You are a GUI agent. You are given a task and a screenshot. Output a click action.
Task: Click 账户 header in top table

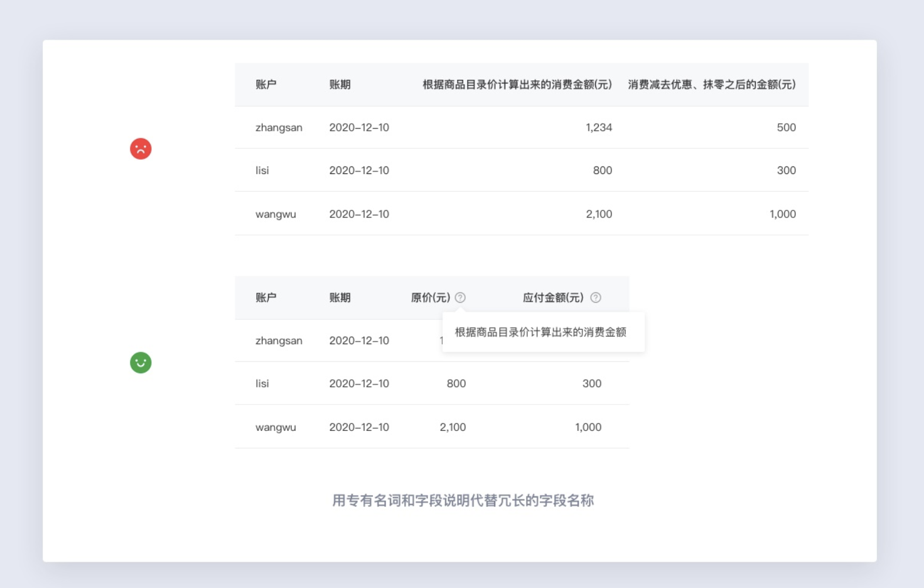pyautogui.click(x=266, y=85)
